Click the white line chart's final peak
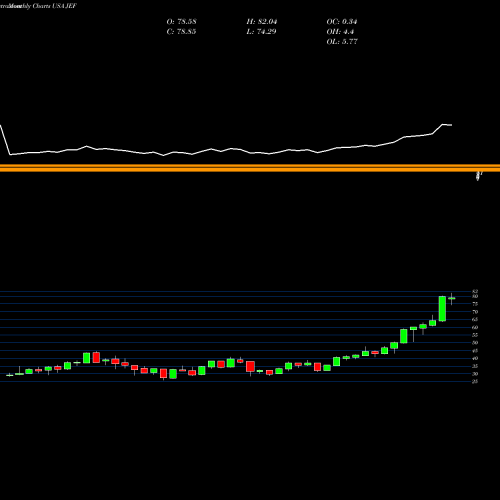Screen dimensions: 500x500 click(x=443, y=125)
